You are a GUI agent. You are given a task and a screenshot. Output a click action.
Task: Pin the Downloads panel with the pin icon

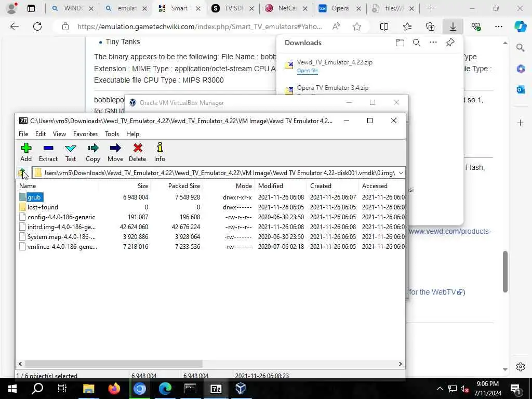pos(450,43)
